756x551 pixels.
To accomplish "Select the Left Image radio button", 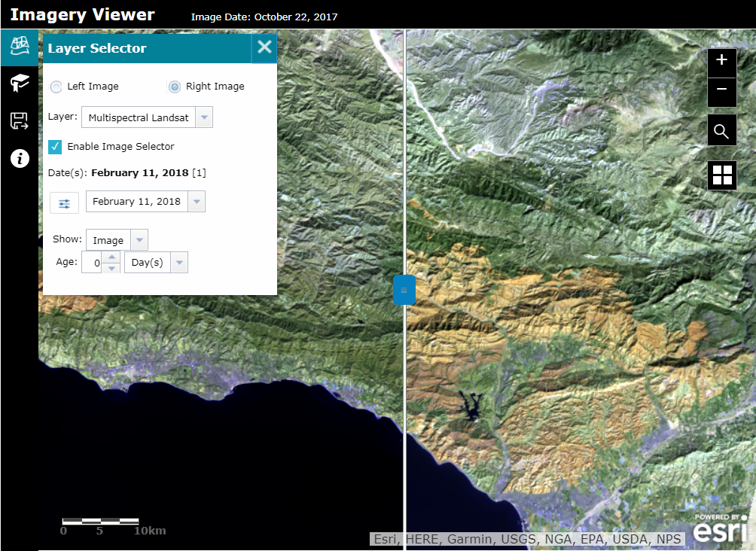I will click(x=56, y=87).
